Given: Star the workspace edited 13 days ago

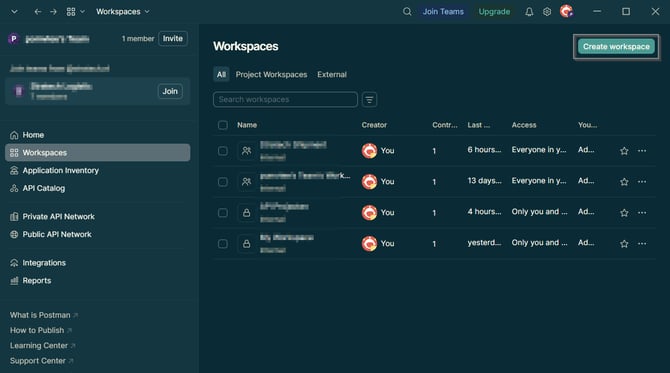Looking at the screenshot, I should point(624,182).
